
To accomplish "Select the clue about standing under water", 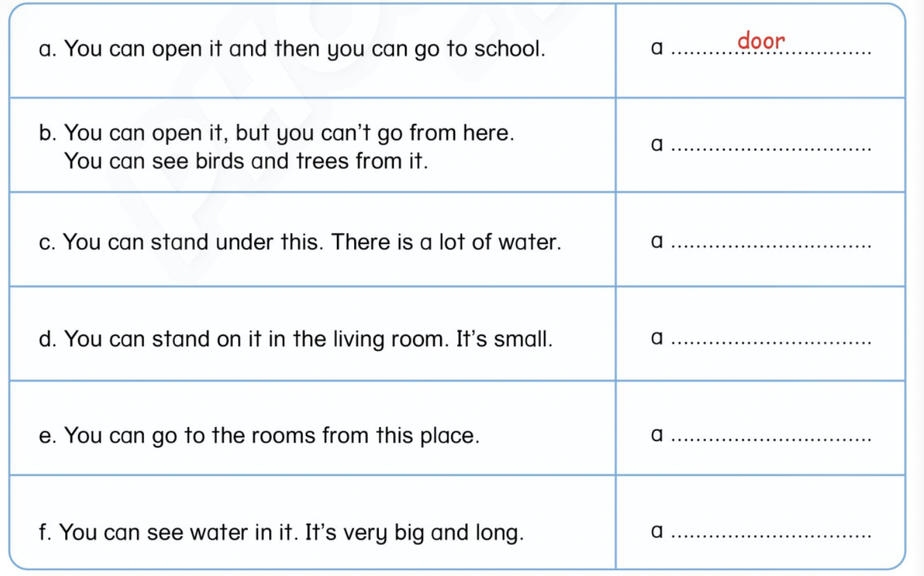I will pyautogui.click(x=300, y=242).
